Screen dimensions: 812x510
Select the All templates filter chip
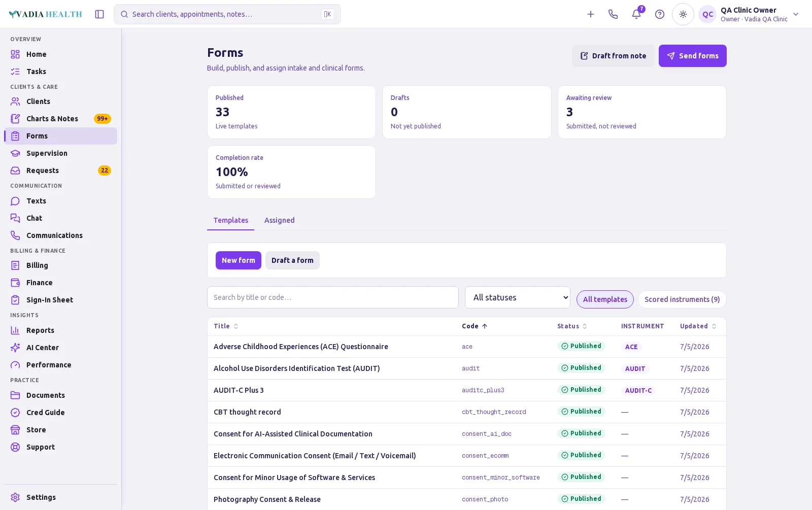coord(605,299)
